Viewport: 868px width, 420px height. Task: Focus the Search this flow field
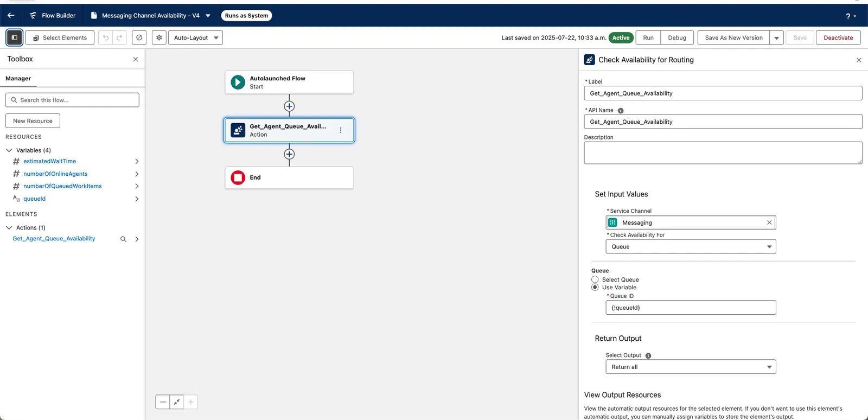[x=72, y=100]
